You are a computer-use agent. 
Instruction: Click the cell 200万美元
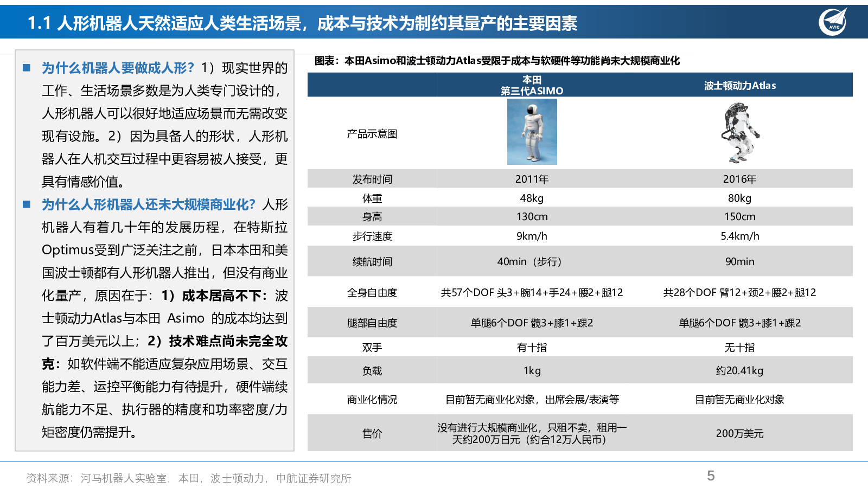[740, 433]
